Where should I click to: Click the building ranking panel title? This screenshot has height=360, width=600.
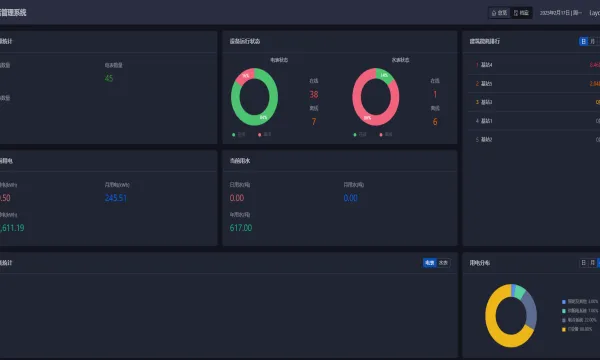click(485, 41)
